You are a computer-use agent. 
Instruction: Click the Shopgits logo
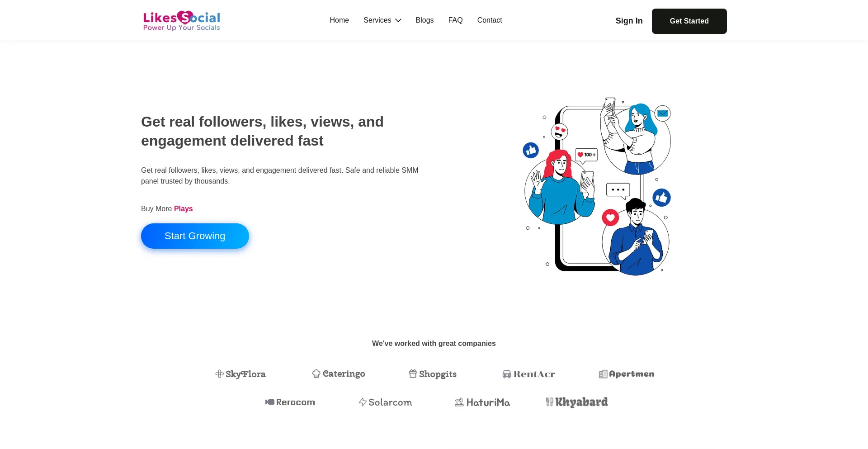pyautogui.click(x=433, y=374)
